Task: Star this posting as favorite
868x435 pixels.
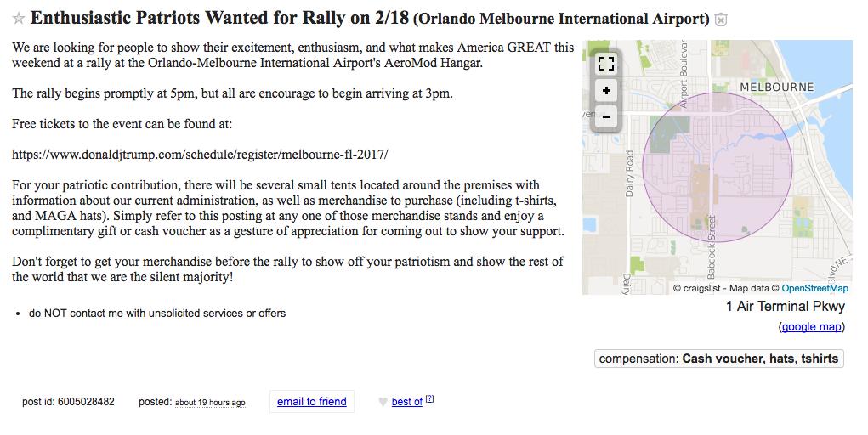Action: coord(18,19)
